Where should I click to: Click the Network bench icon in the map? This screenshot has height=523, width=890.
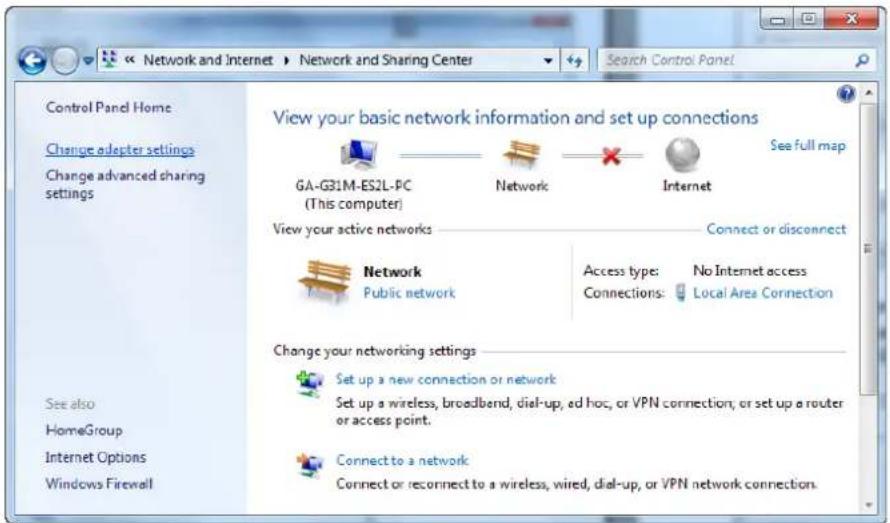click(x=522, y=154)
